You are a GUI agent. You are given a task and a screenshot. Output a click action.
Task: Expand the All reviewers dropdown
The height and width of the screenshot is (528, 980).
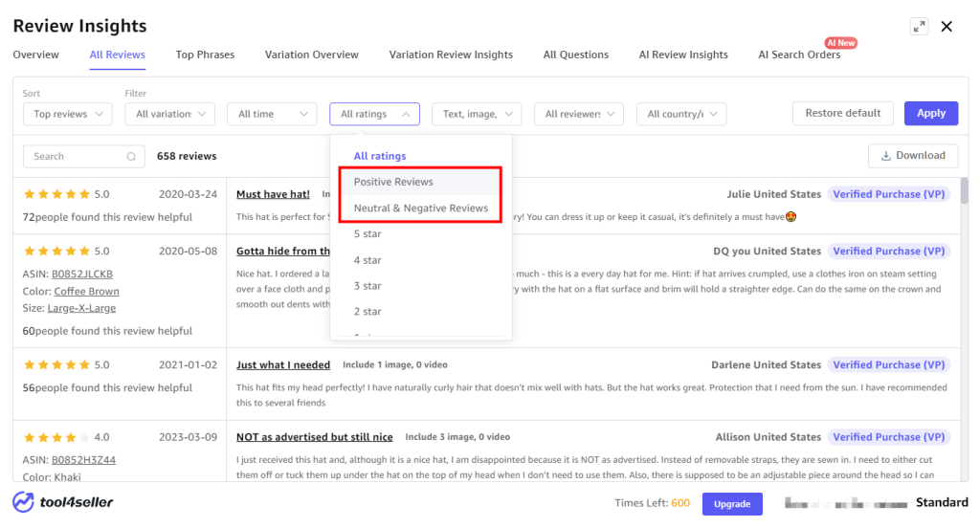(x=579, y=114)
